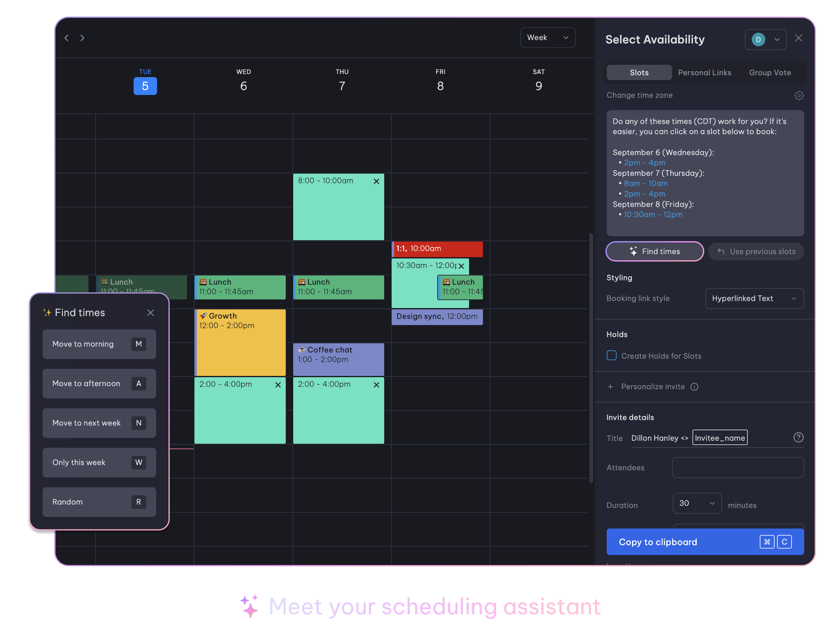Close the Find times popup
This screenshot has height=639, width=840.
pos(150,313)
